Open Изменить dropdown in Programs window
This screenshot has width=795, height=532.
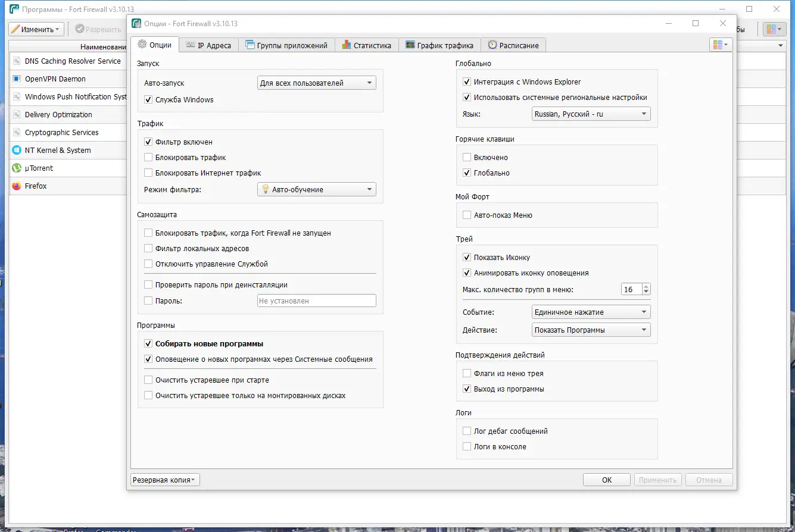(x=36, y=29)
